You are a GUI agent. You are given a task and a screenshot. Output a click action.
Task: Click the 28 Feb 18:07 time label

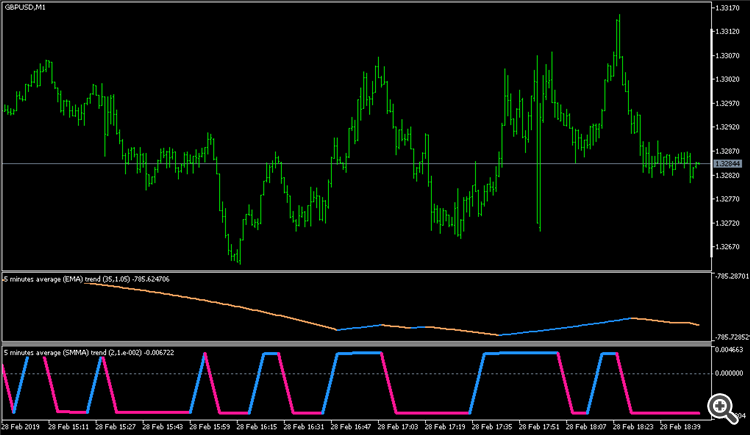(586, 426)
